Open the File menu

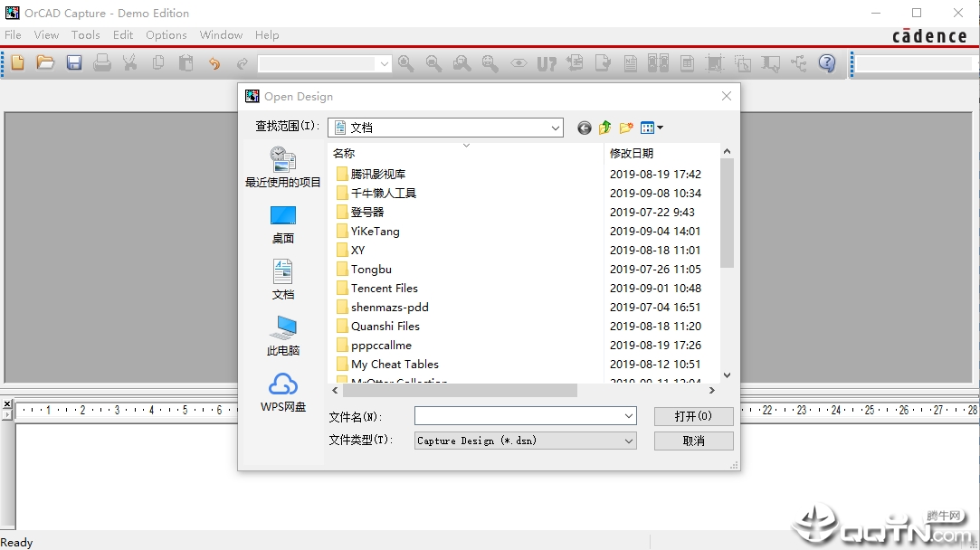13,35
